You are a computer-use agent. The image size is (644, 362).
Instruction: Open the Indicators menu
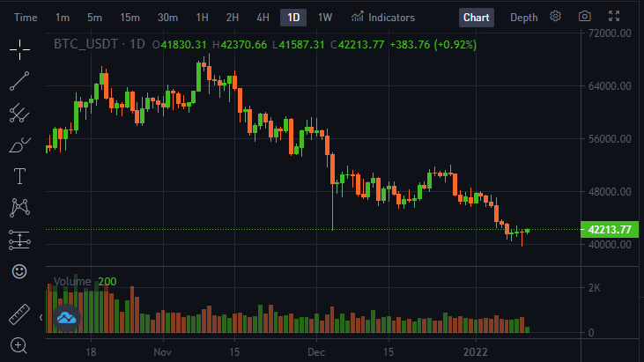[382, 18]
